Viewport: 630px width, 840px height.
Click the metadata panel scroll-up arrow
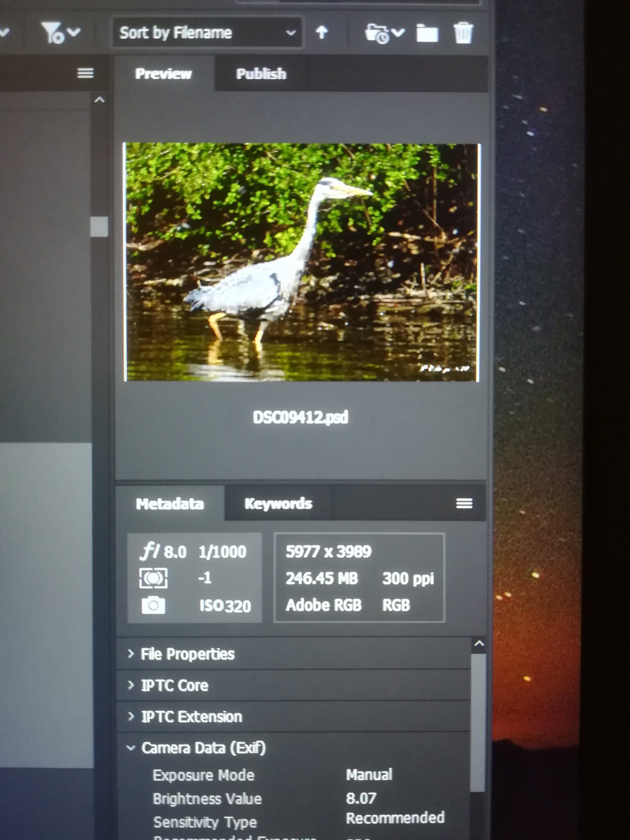coord(479,644)
